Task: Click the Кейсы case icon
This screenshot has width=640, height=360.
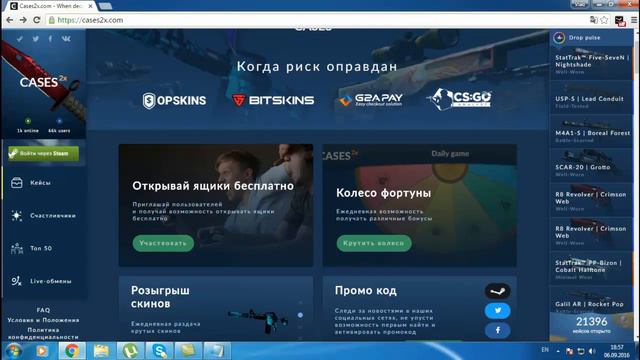Action: [17, 183]
